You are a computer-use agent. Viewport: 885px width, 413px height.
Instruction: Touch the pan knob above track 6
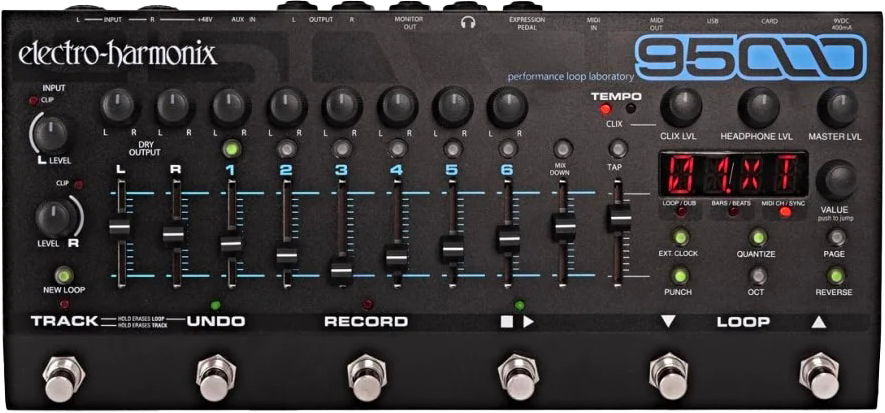(x=507, y=107)
